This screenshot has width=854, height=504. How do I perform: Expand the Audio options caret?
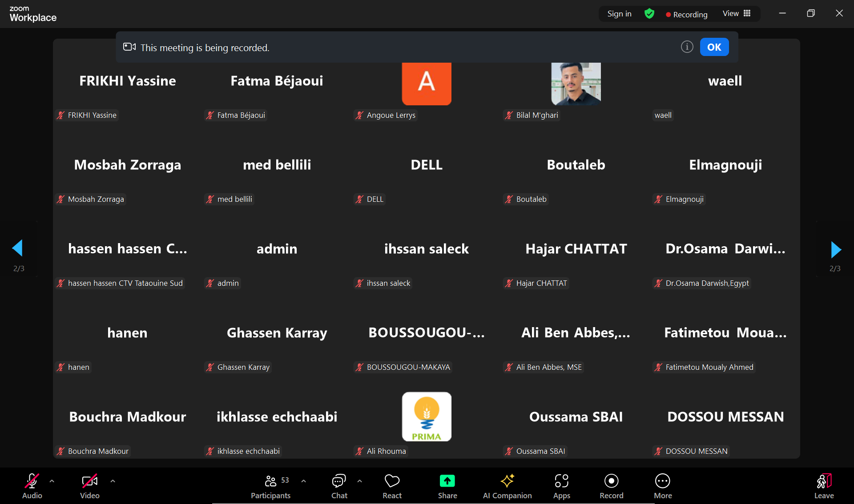pyautogui.click(x=52, y=481)
